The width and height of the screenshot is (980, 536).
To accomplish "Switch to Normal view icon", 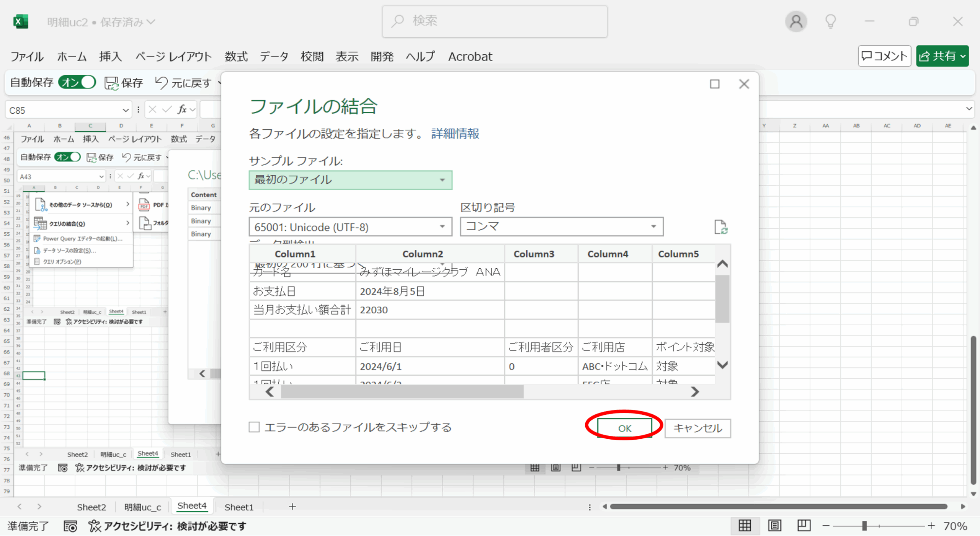I will pos(745,526).
